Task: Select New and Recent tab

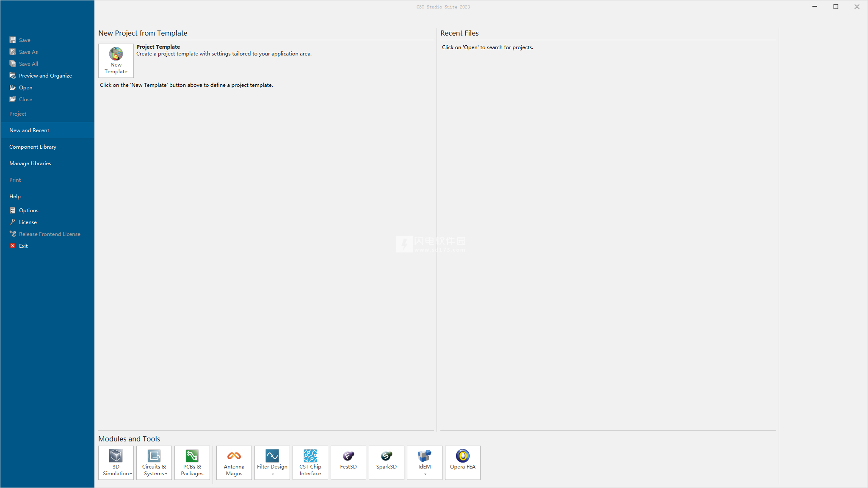Action: coord(47,130)
